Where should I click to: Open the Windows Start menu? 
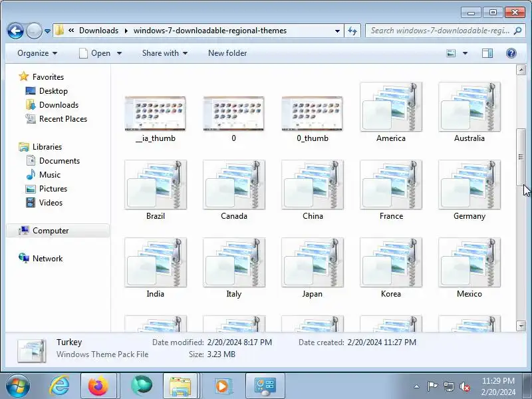pyautogui.click(x=17, y=386)
